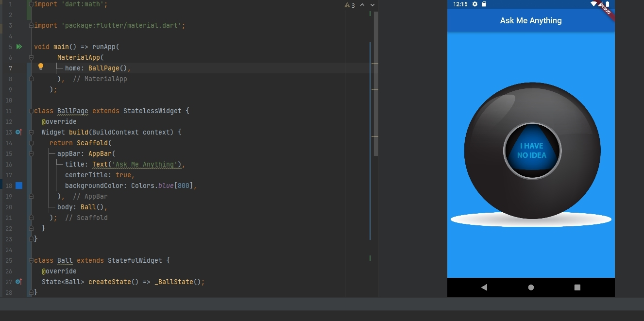
Task: Click the '// Scaffold' comment on line 21
Action: tap(86, 218)
